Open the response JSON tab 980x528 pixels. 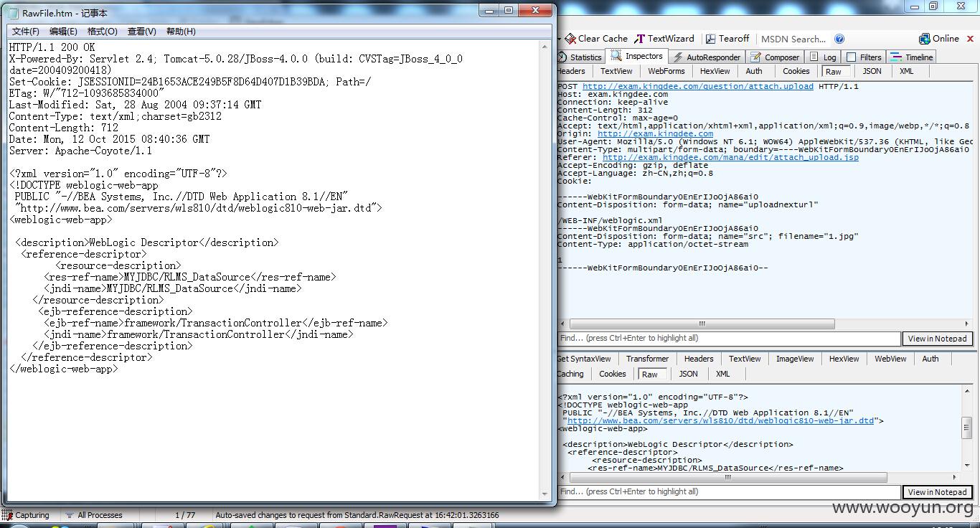[x=688, y=374]
